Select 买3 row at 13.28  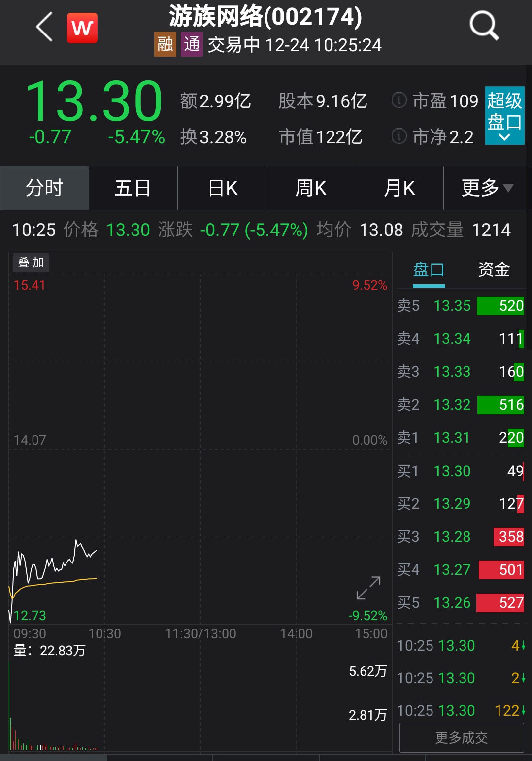(x=461, y=537)
